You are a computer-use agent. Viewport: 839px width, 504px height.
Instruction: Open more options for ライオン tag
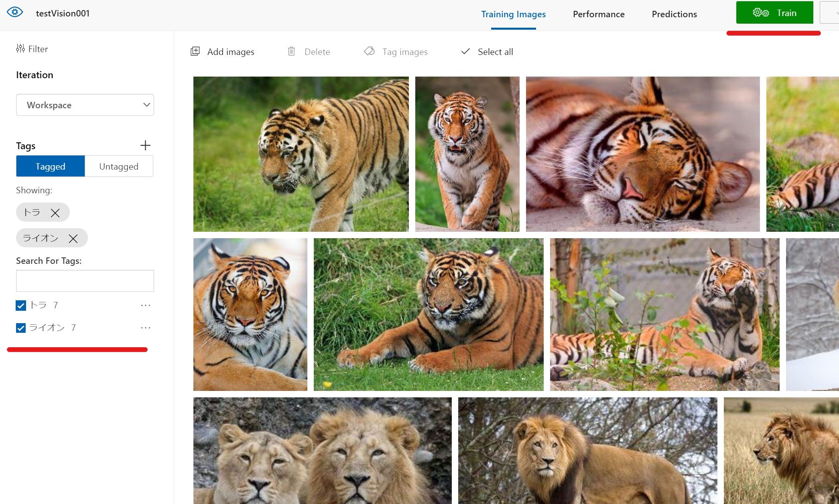146,328
